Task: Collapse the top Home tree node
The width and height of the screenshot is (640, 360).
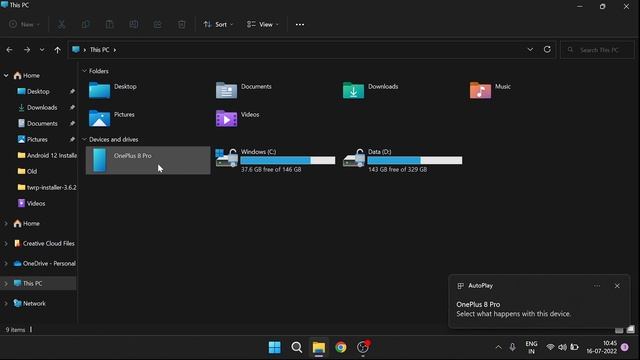Action: [x=6, y=76]
